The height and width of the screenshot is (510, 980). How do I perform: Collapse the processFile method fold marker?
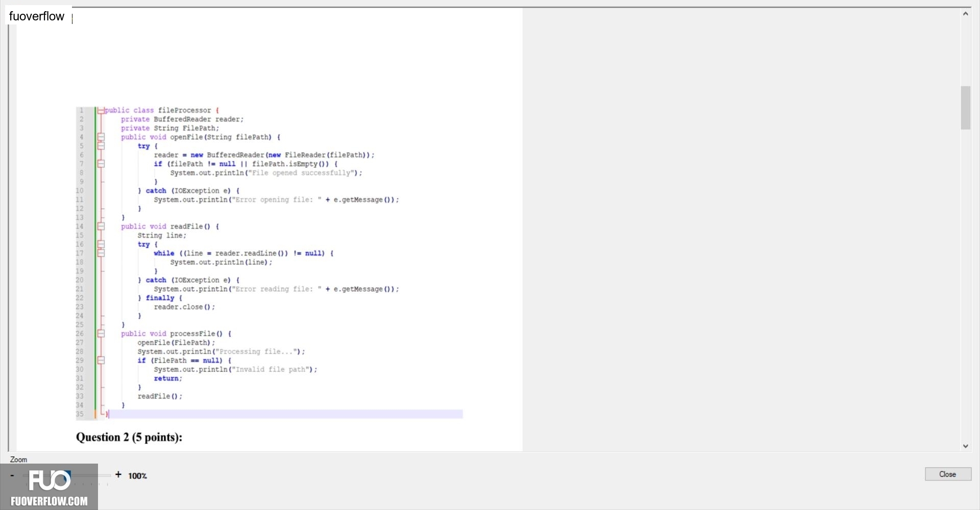point(101,334)
